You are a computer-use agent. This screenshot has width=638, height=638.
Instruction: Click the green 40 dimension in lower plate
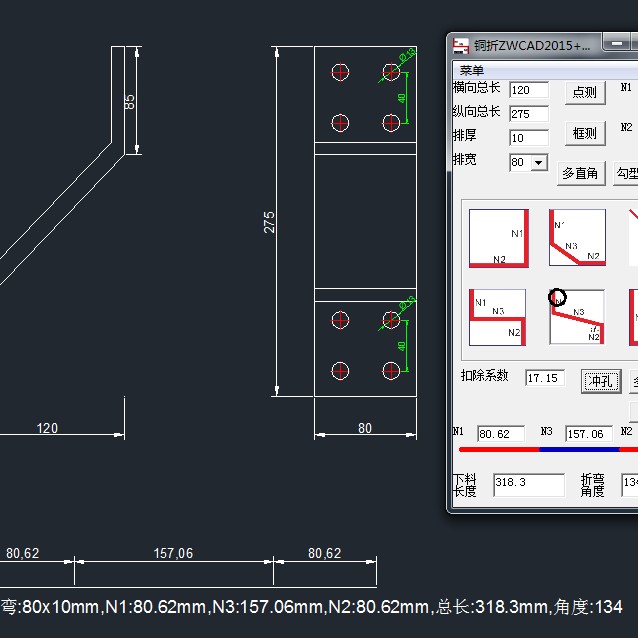pos(402,346)
